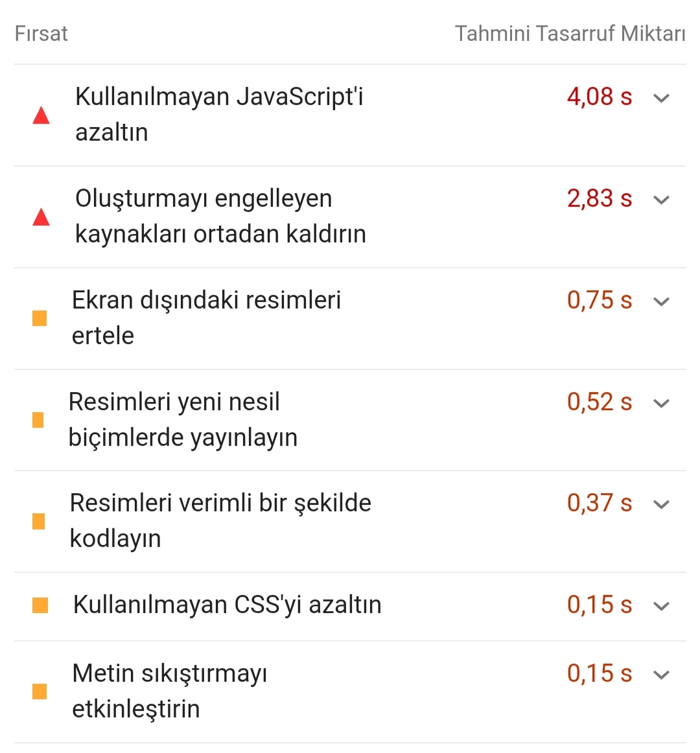Click orange square beside Ekran dışındaki resimleri ertele
Screen dimensions: 700x753
coord(40,318)
